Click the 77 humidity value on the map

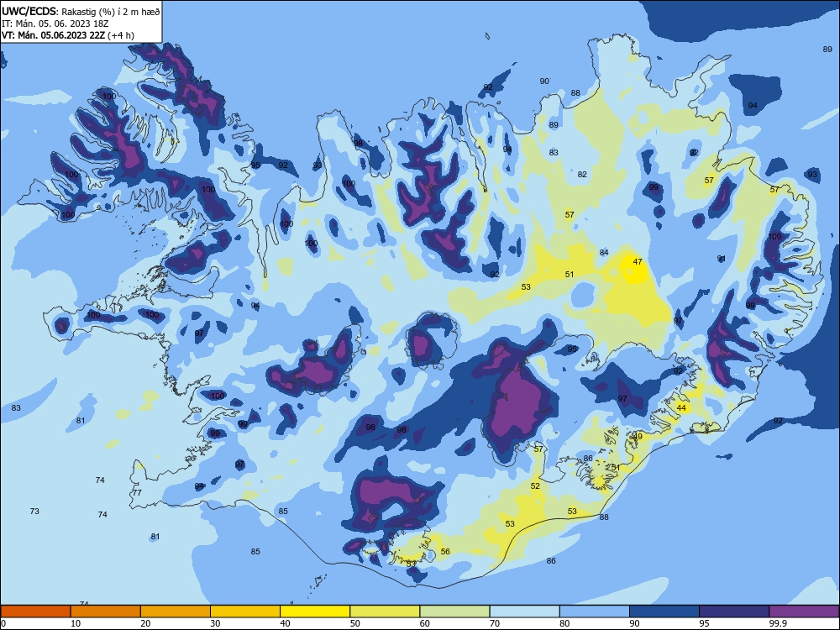tap(137, 492)
